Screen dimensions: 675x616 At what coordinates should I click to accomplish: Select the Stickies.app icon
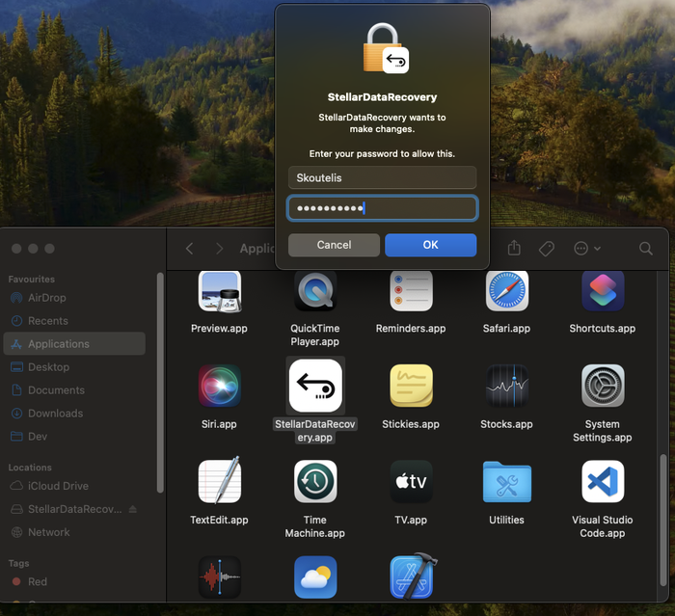pyautogui.click(x=411, y=386)
